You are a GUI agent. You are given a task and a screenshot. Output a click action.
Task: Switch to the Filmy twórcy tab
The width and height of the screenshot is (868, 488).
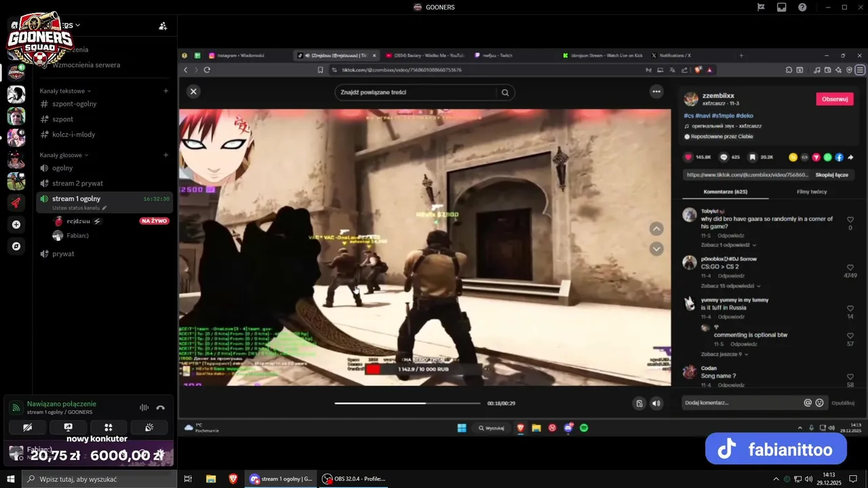(x=812, y=192)
